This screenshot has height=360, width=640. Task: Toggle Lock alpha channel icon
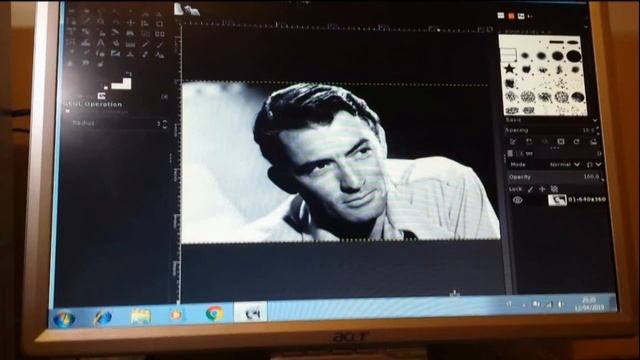click(x=554, y=189)
